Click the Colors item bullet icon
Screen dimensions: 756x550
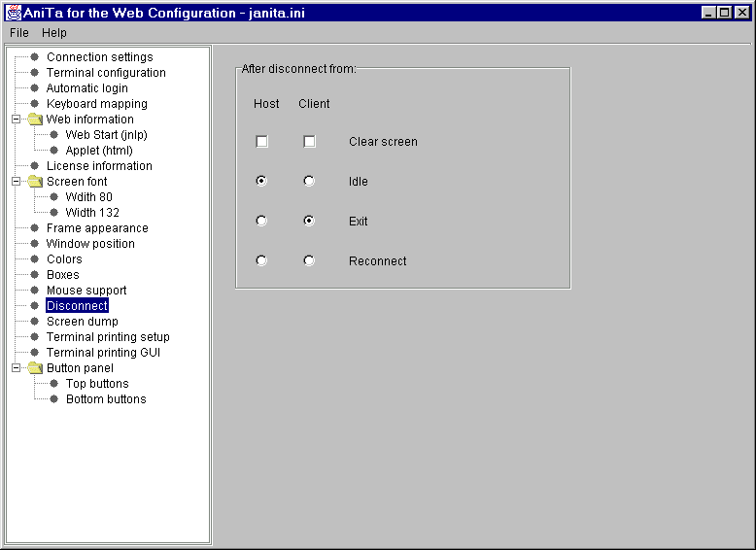click(35, 259)
